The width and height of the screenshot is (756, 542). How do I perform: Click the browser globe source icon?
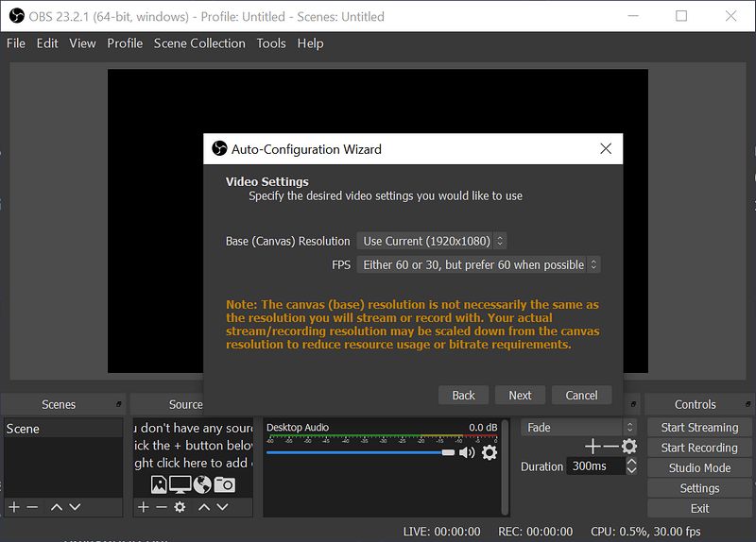coord(202,484)
